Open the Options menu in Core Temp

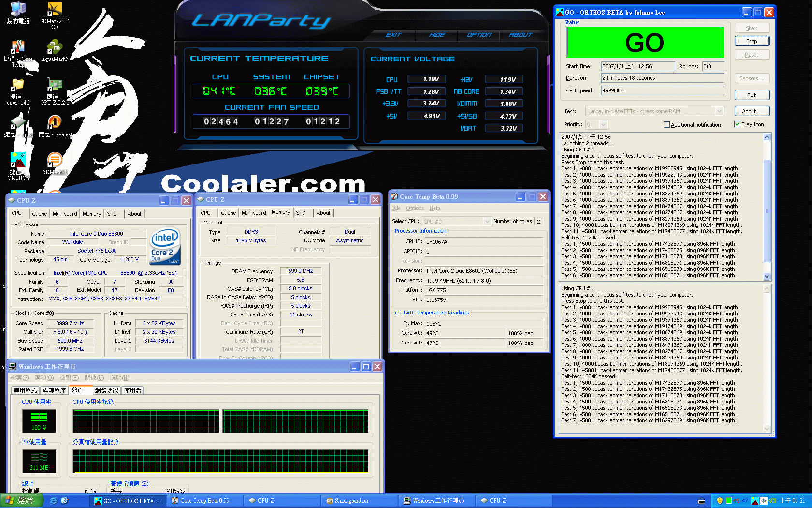tap(415, 208)
